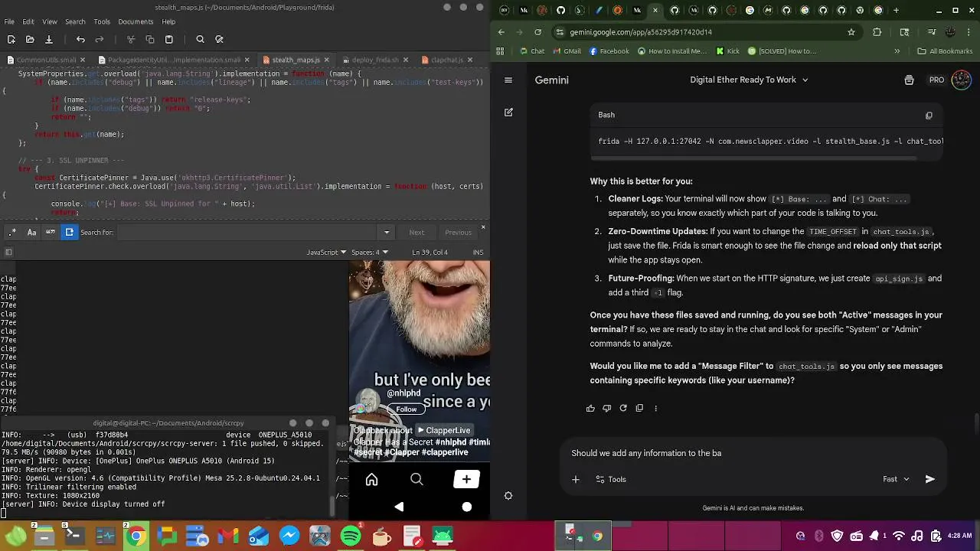Expand the search history dropdown arrow

tap(387, 232)
